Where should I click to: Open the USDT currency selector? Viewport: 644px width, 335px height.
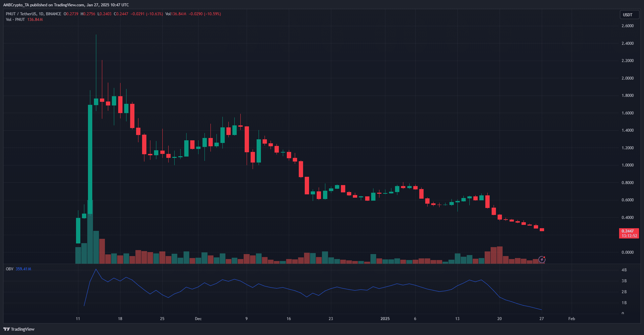629,15
